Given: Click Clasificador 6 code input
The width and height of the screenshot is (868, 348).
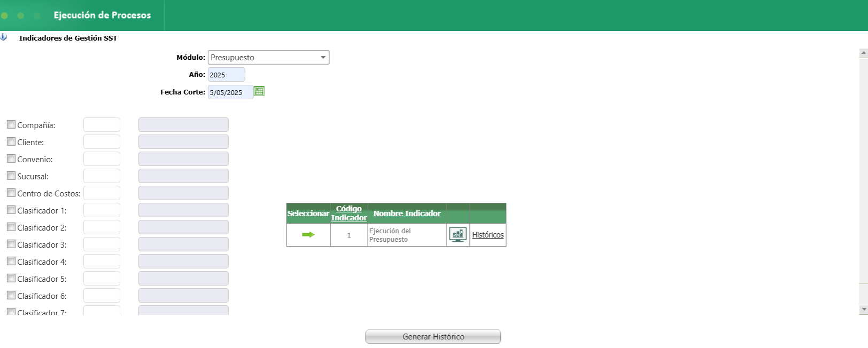Looking at the screenshot, I should coord(102,295).
